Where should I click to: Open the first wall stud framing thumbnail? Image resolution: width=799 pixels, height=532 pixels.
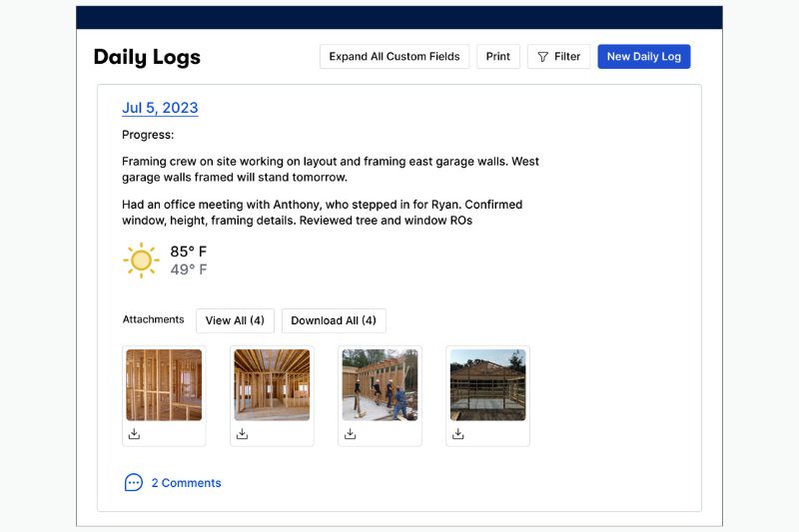point(164,384)
